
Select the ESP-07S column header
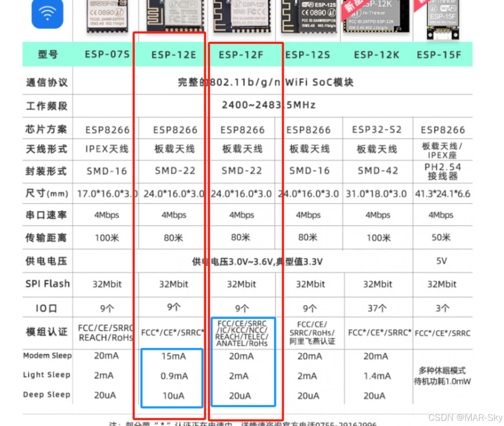pos(107,54)
